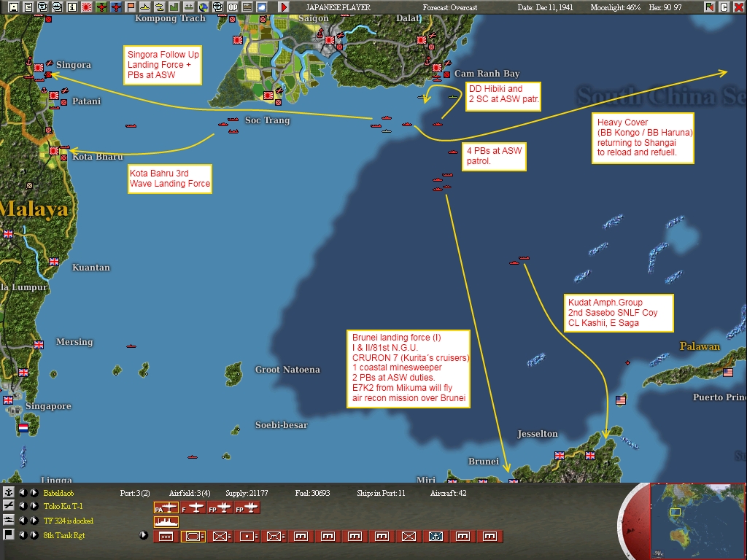The width and height of the screenshot is (747, 560).
Task: Click the 'Fuel: 30693' readout
Action: [312, 493]
